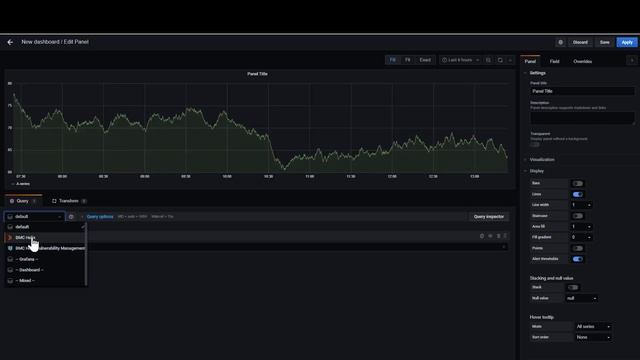Click the Panel title input field
The height and width of the screenshot is (360, 640).
pyautogui.click(x=582, y=91)
